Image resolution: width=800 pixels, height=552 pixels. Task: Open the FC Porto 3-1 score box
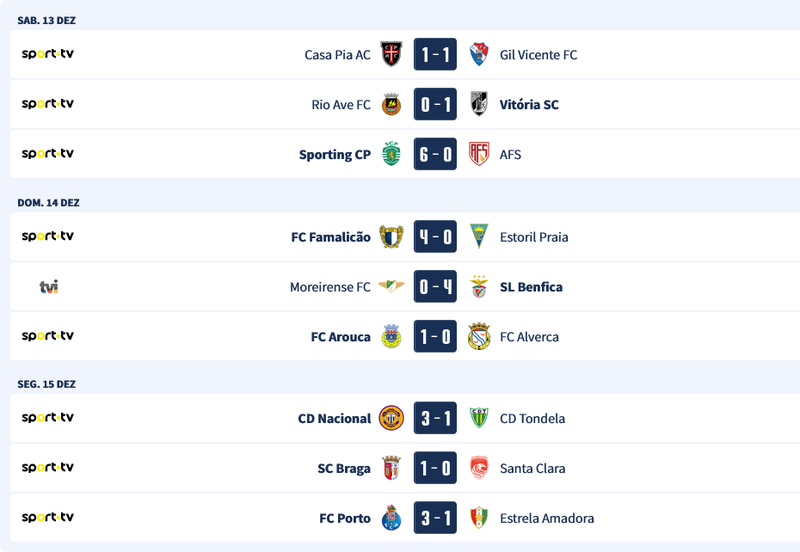pyautogui.click(x=435, y=518)
